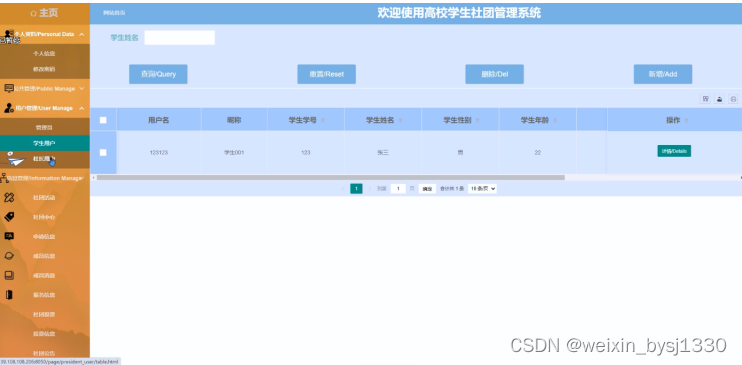This screenshot has width=742, height=365.
Task: Click the table print icon
Action: click(733, 99)
